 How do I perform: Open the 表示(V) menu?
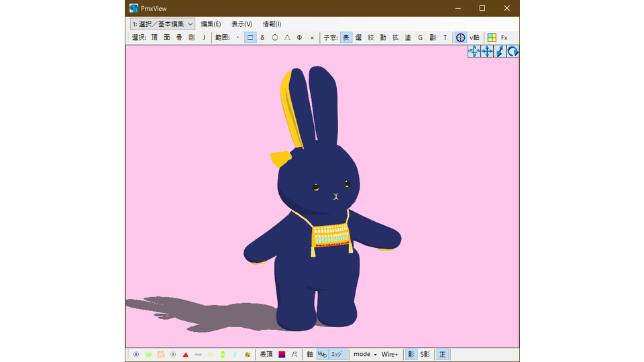click(x=241, y=24)
